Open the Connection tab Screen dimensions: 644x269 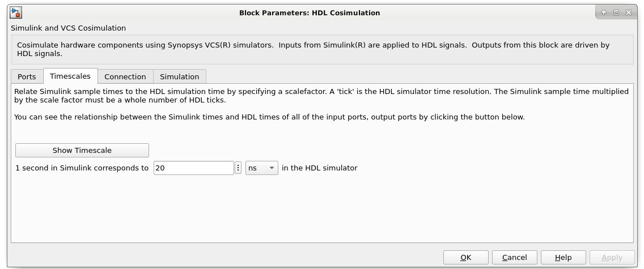[x=125, y=76]
